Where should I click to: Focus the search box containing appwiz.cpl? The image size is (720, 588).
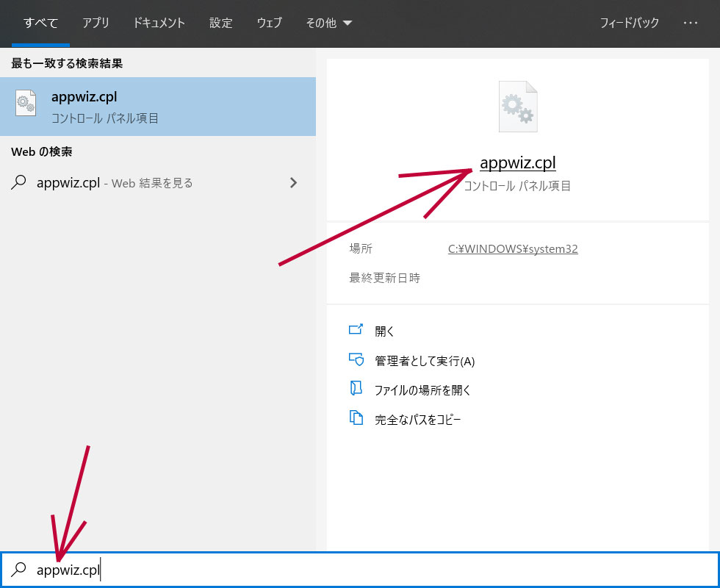point(360,570)
